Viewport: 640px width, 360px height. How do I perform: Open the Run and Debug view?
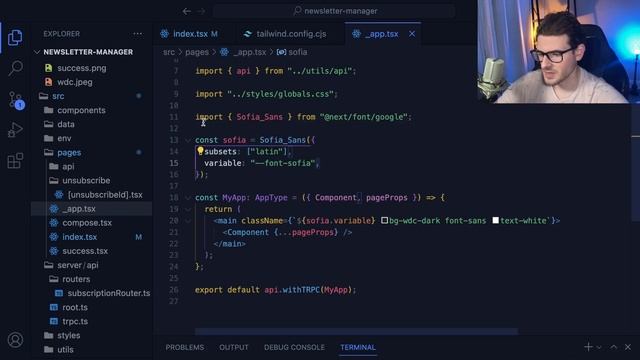15,130
